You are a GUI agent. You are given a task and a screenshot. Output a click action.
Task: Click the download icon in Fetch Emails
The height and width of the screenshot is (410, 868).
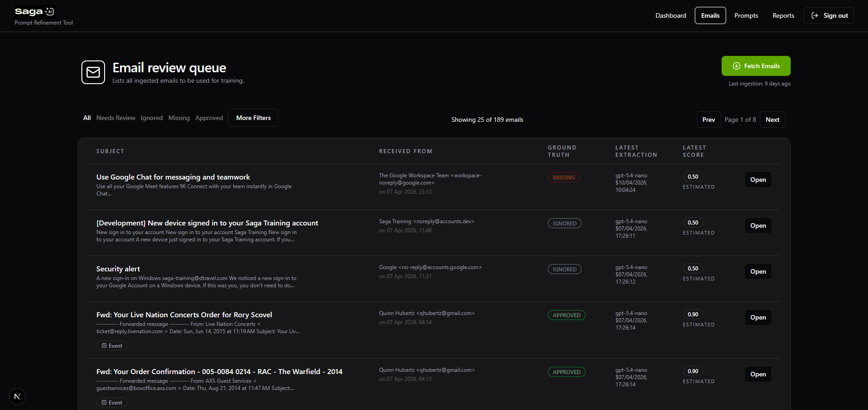tap(737, 66)
